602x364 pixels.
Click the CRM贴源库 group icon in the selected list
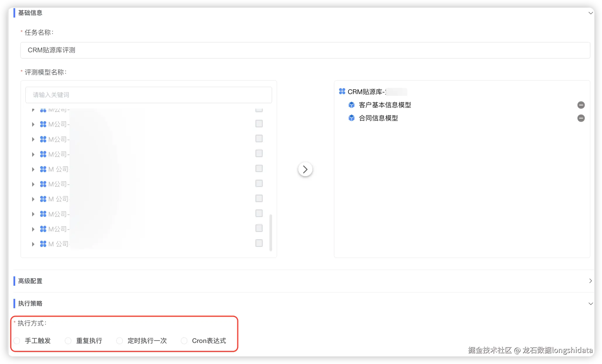click(x=342, y=91)
